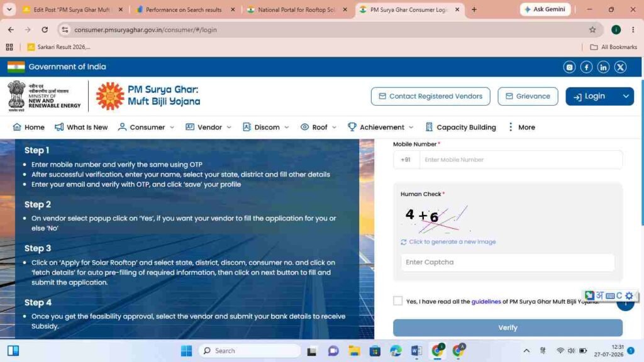The image size is (644, 362).
Task: Click the browser reload icon
Action: [45, 30]
